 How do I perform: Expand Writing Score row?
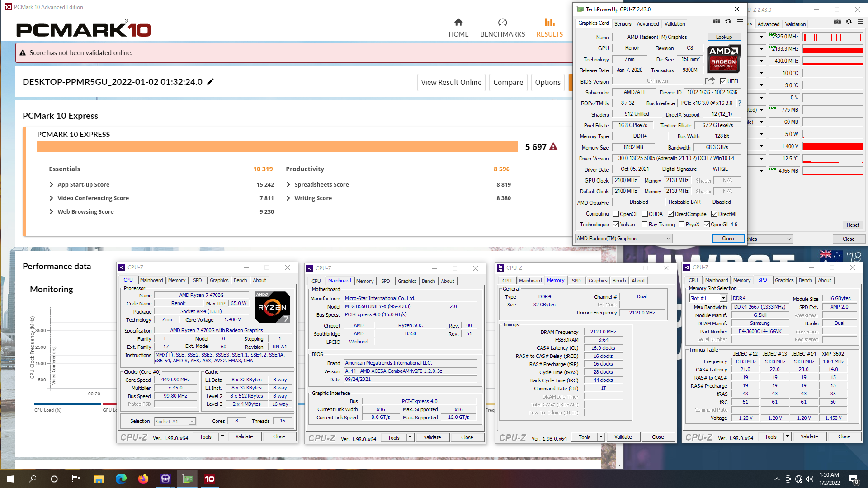[288, 198]
